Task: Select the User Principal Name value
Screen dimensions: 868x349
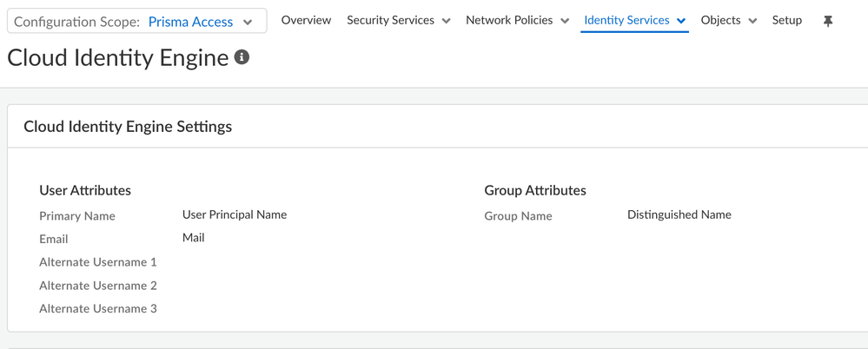Action: [x=235, y=214]
